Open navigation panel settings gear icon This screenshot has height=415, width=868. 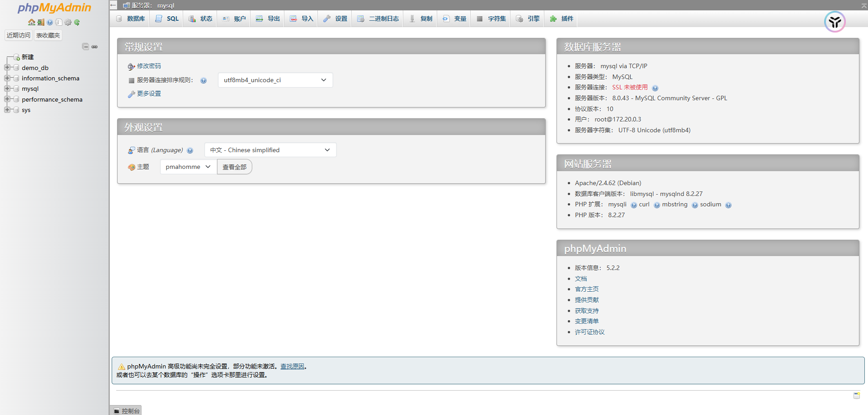(68, 22)
